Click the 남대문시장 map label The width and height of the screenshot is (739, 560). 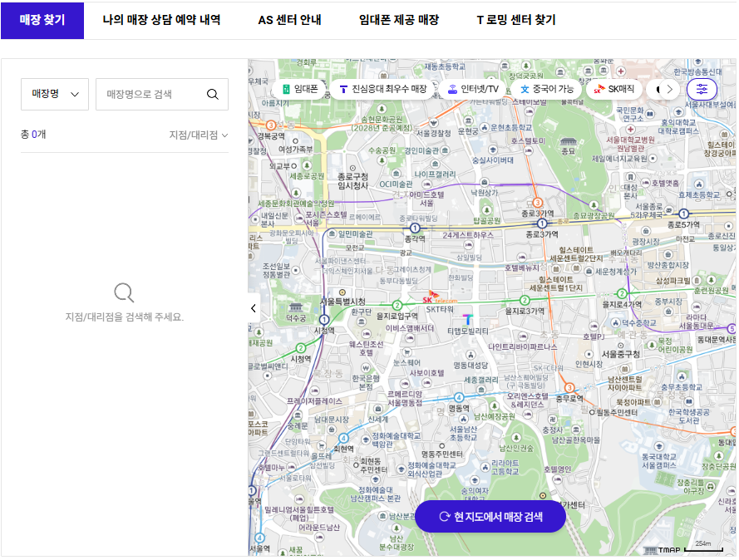coord(332,420)
